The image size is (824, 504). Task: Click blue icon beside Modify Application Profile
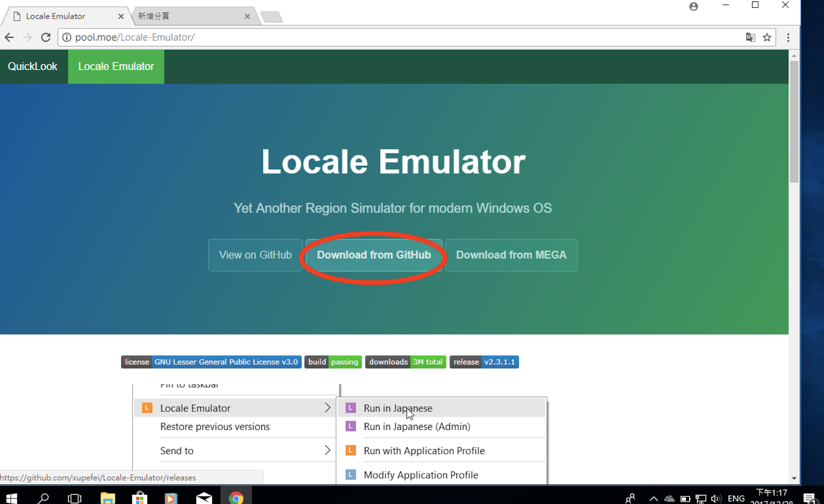click(351, 475)
